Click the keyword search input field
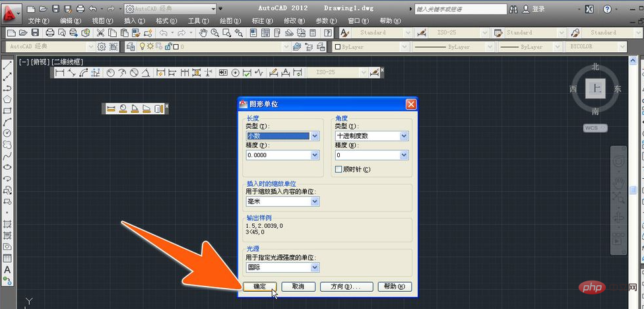Viewport: 644px width, 309px height. pos(461,9)
